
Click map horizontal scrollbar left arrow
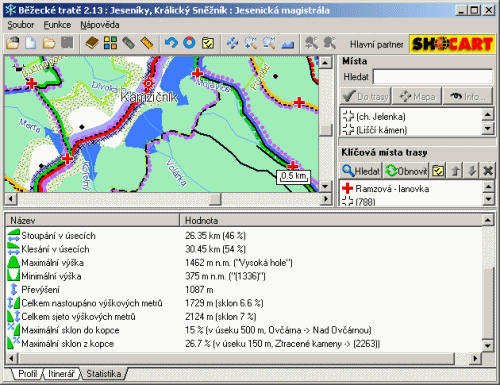11,199
